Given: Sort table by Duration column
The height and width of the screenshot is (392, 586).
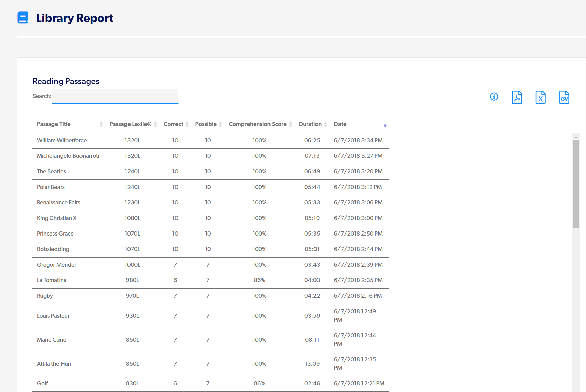Looking at the screenshot, I should click(x=312, y=124).
